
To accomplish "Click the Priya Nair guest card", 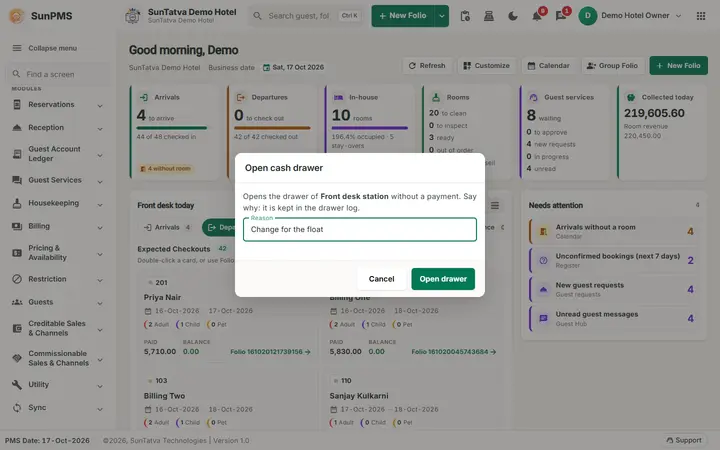I will (228, 318).
